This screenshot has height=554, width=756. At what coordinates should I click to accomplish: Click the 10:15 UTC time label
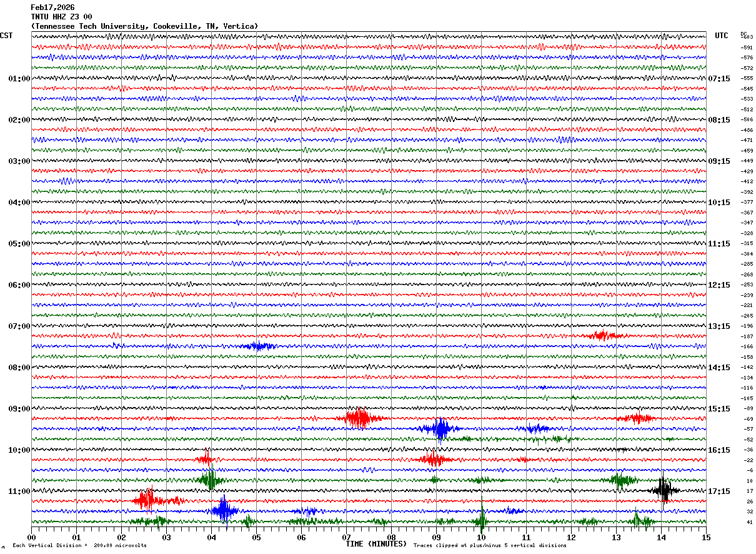click(719, 203)
